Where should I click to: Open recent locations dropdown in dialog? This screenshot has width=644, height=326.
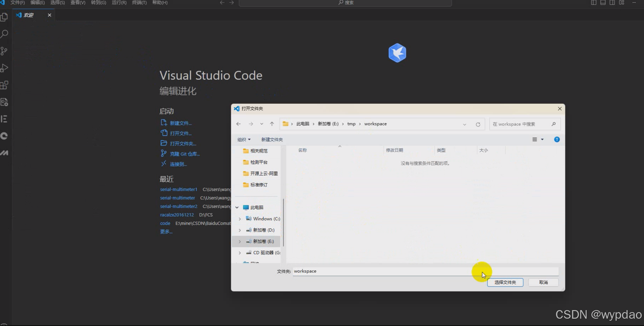[262, 124]
